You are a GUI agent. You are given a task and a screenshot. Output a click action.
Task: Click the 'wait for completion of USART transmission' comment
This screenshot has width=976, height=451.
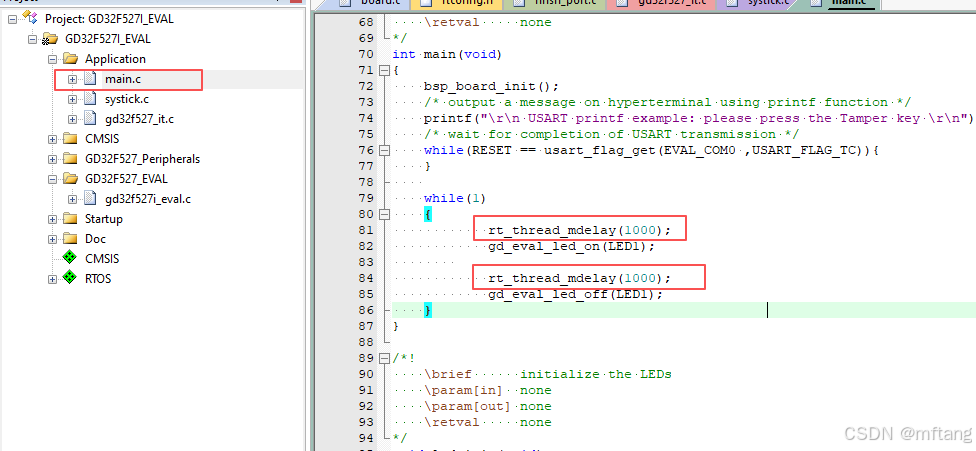612,134
